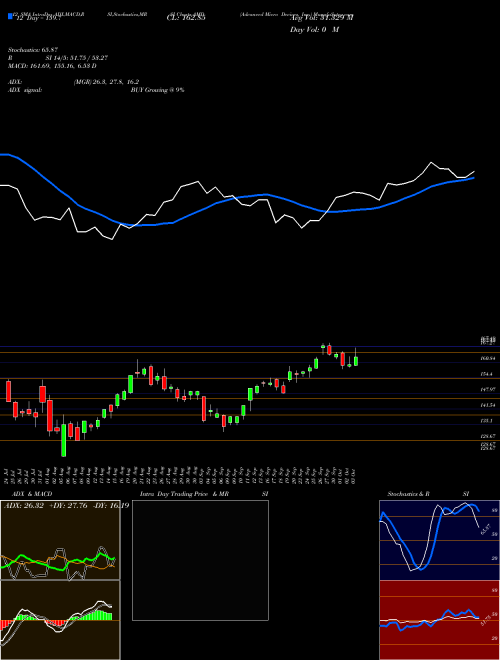Open the blue Stochastics chart thumbnail
500x660 pixels.
439,540
